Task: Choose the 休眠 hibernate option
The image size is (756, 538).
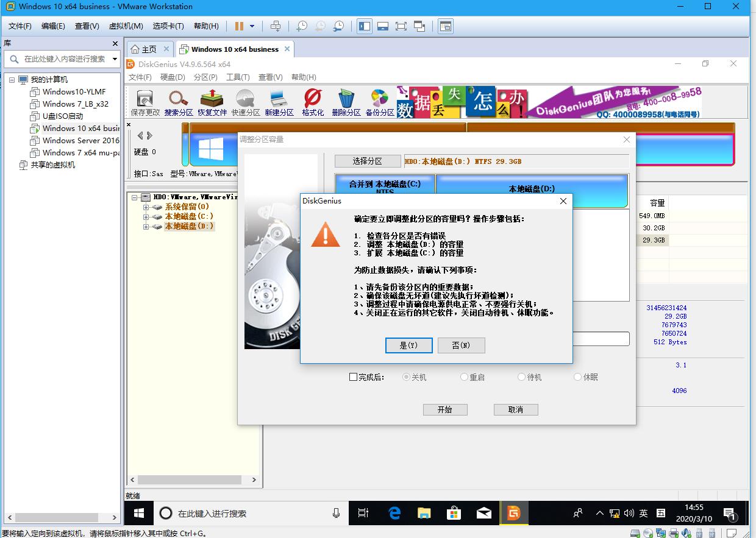Action: point(577,377)
